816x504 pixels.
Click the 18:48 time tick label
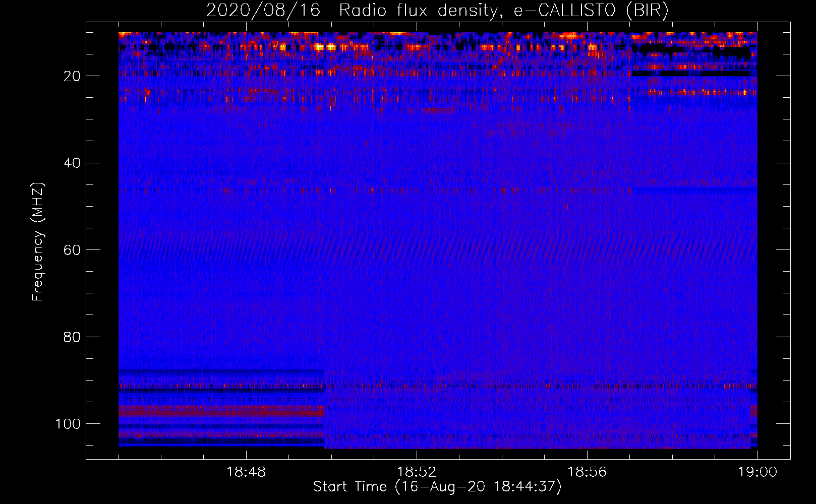click(246, 472)
